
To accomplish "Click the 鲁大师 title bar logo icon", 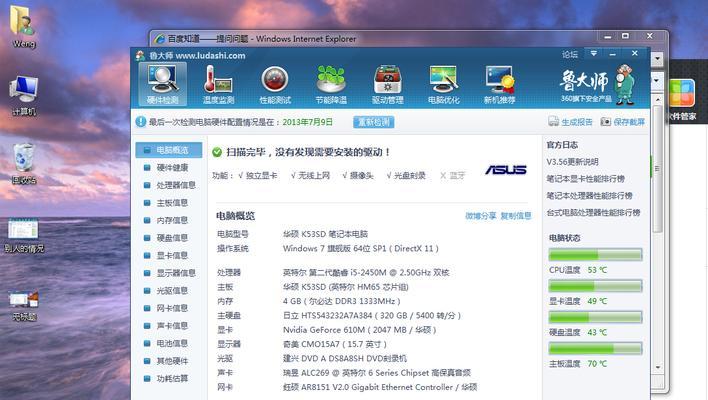I will 140,56.
